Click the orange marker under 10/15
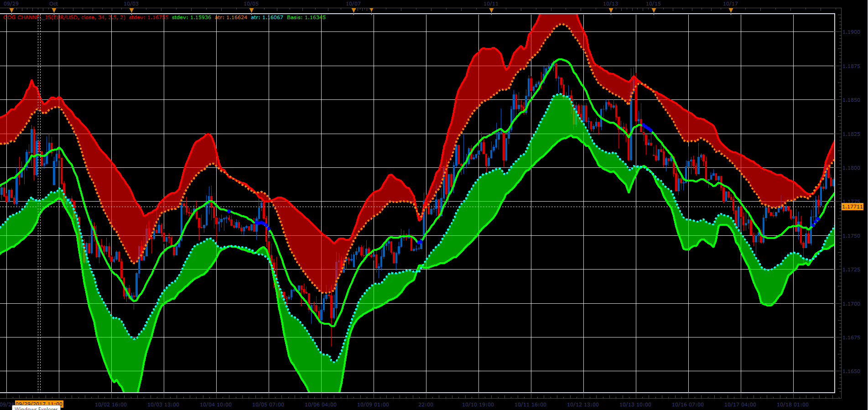868x410 pixels. click(x=653, y=10)
